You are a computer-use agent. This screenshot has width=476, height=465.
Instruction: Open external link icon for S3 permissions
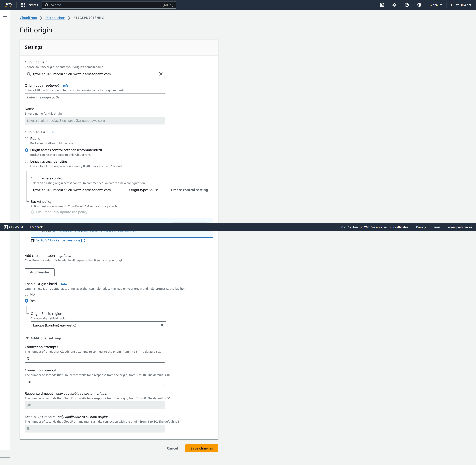pyautogui.click(x=83, y=240)
